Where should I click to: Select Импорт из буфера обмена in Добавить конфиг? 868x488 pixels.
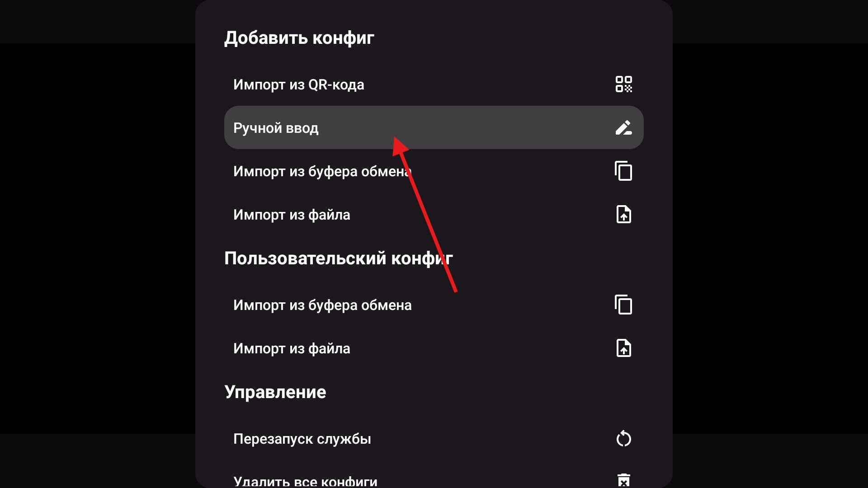click(434, 171)
